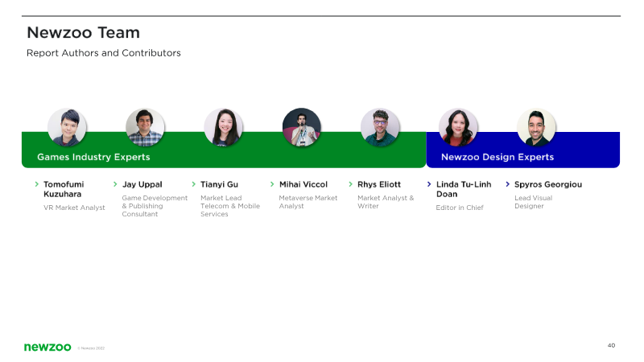Image resolution: width=644 pixels, height=362 pixels.
Task: Click the Mihai Viccol name text
Action: pyautogui.click(x=303, y=184)
